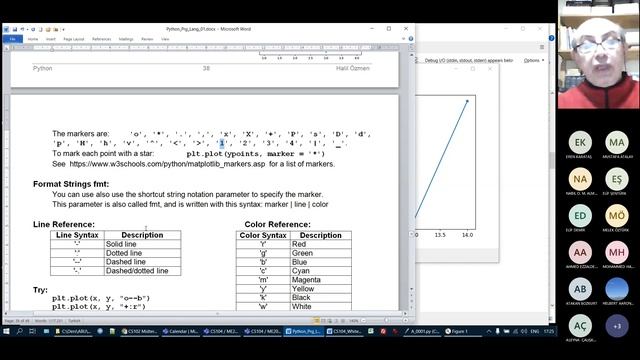Click the ENG language indicator in system tray
Image resolution: width=640 pixels, height=360 pixels.
point(535,331)
